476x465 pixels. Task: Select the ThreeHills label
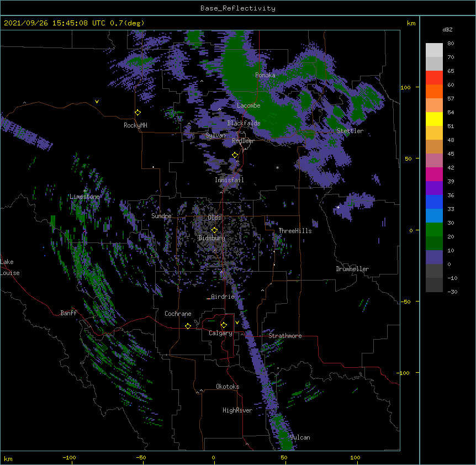295,231
